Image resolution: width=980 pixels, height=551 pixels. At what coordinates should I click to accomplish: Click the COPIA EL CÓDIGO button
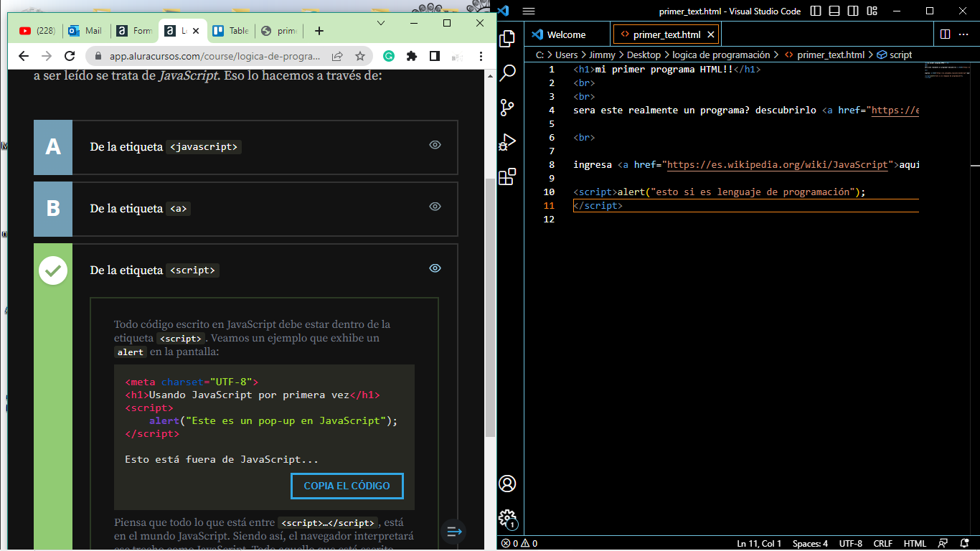[x=347, y=486]
